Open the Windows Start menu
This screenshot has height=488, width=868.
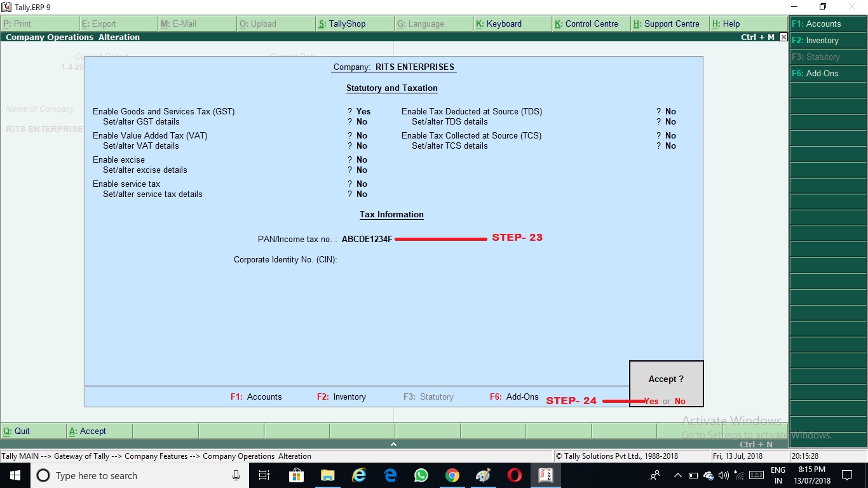(15, 475)
